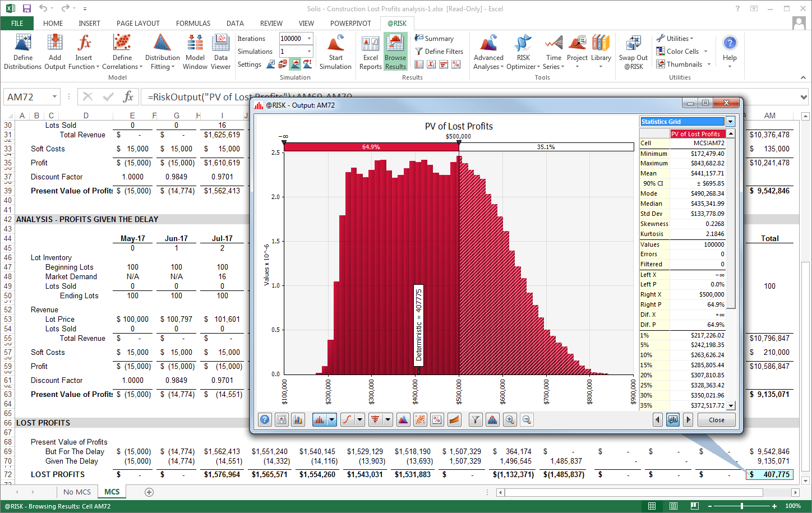Close the @RISK output window with Close button
The width and height of the screenshot is (812, 513).
(x=716, y=419)
